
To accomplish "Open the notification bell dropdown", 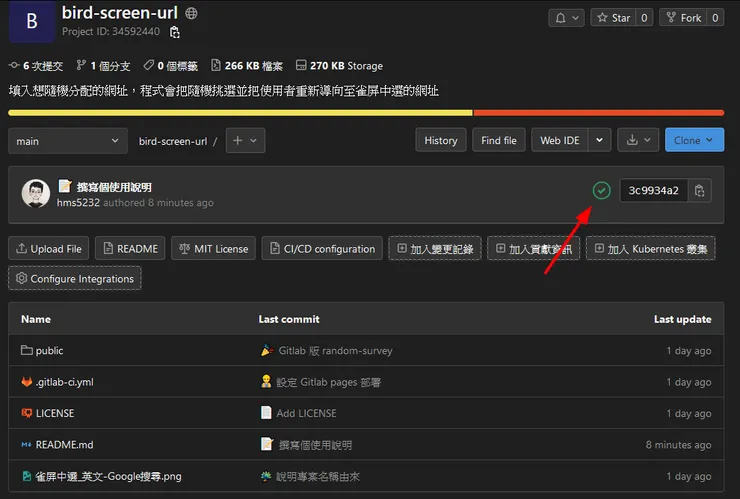I will 566,18.
